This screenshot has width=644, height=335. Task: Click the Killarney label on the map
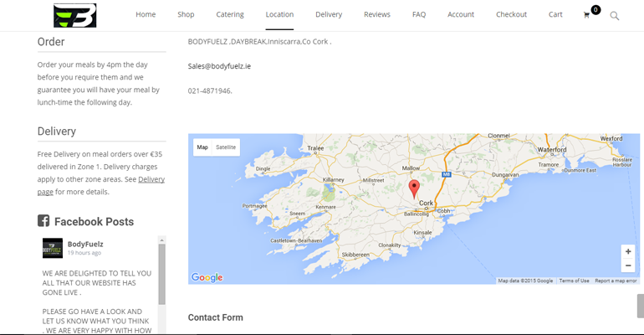coord(334,179)
